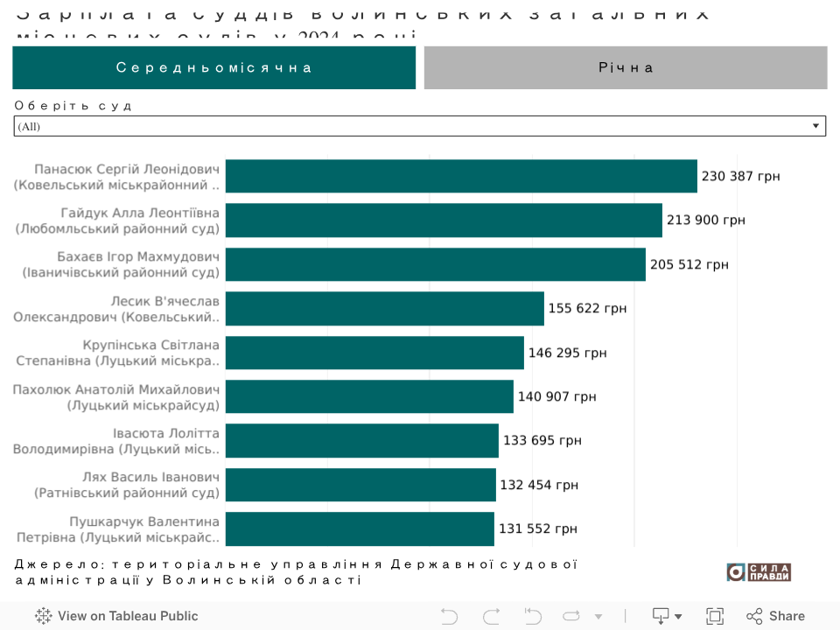Open View on Tableau Public link
Viewport: 840px width, 630px height.
pos(116,616)
